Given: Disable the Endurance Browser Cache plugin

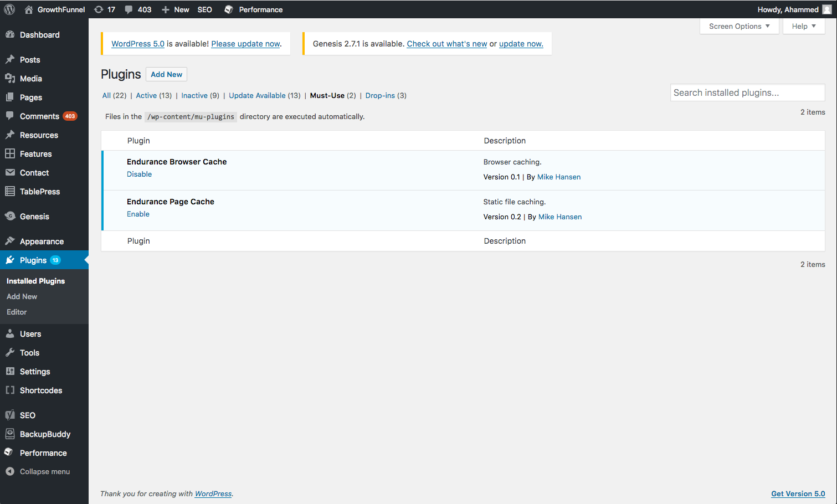Looking at the screenshot, I should pos(139,174).
